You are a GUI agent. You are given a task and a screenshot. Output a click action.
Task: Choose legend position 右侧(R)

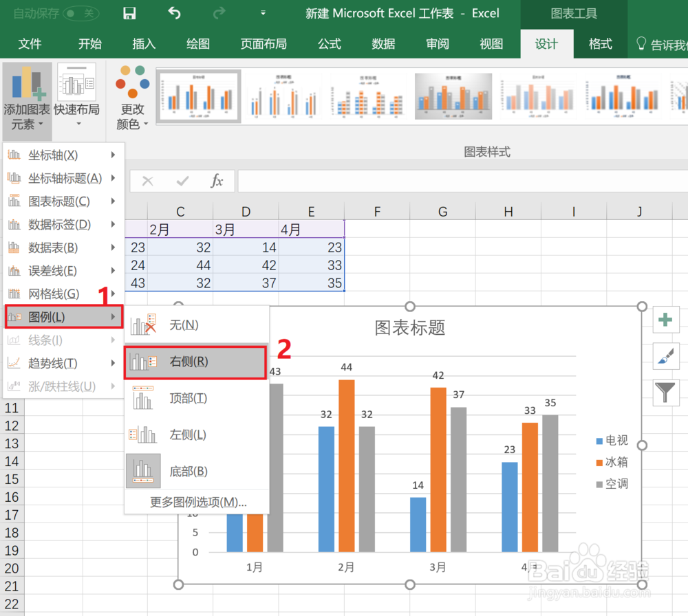pyautogui.click(x=195, y=362)
